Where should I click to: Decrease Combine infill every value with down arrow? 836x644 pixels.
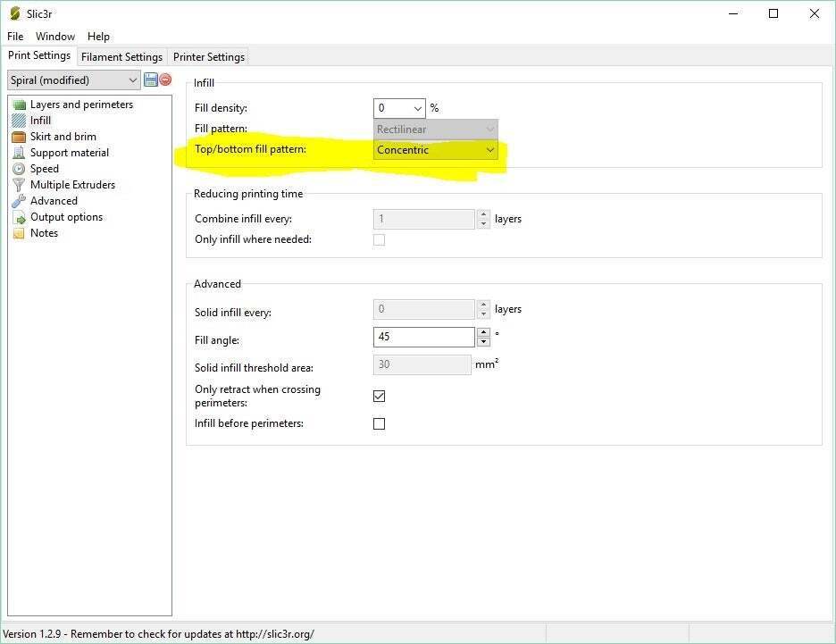click(x=483, y=224)
